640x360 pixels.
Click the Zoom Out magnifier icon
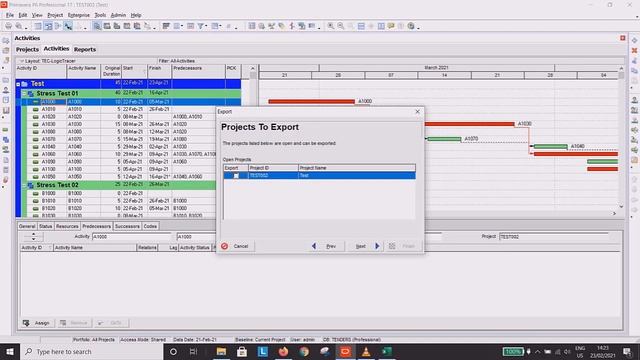(340, 26)
